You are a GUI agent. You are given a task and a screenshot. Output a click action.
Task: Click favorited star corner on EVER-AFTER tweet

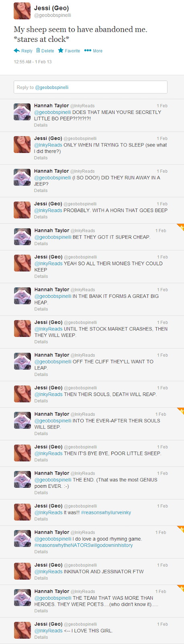pyautogui.click(x=181, y=411)
